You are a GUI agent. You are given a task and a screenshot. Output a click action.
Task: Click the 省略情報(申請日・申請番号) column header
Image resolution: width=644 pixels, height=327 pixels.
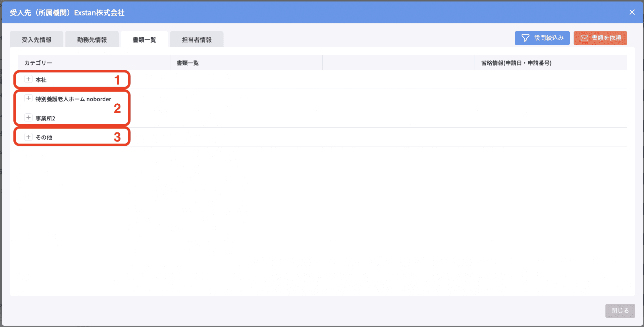516,63
